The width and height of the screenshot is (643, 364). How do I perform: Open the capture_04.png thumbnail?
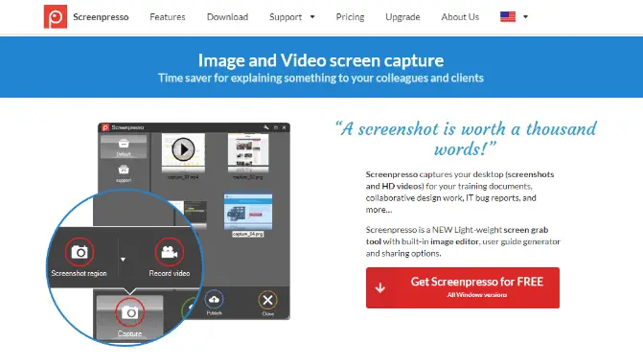(x=248, y=212)
